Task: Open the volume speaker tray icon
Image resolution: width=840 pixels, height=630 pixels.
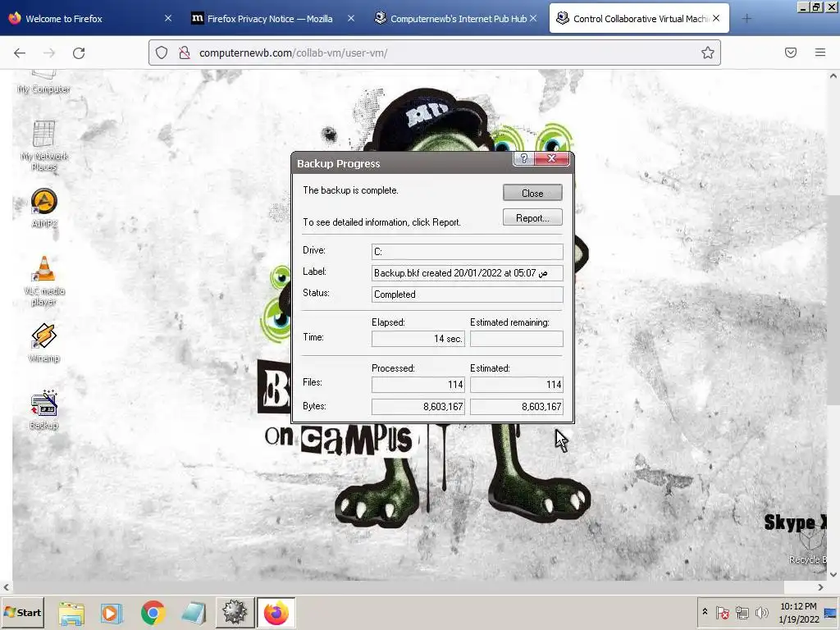Action: [x=762, y=612]
